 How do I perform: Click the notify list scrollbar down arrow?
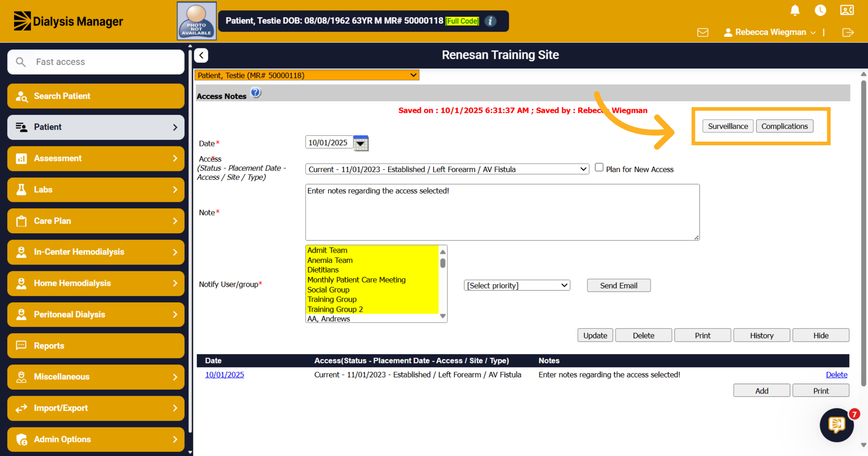[443, 316]
